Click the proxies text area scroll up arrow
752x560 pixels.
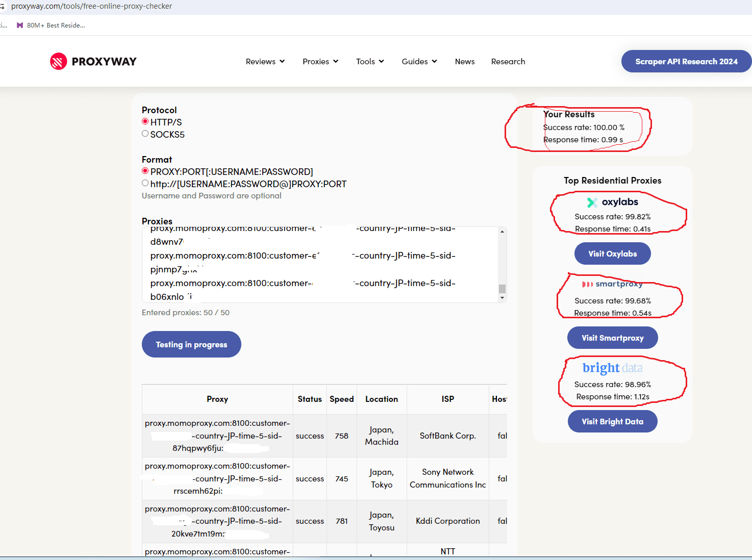pos(502,232)
